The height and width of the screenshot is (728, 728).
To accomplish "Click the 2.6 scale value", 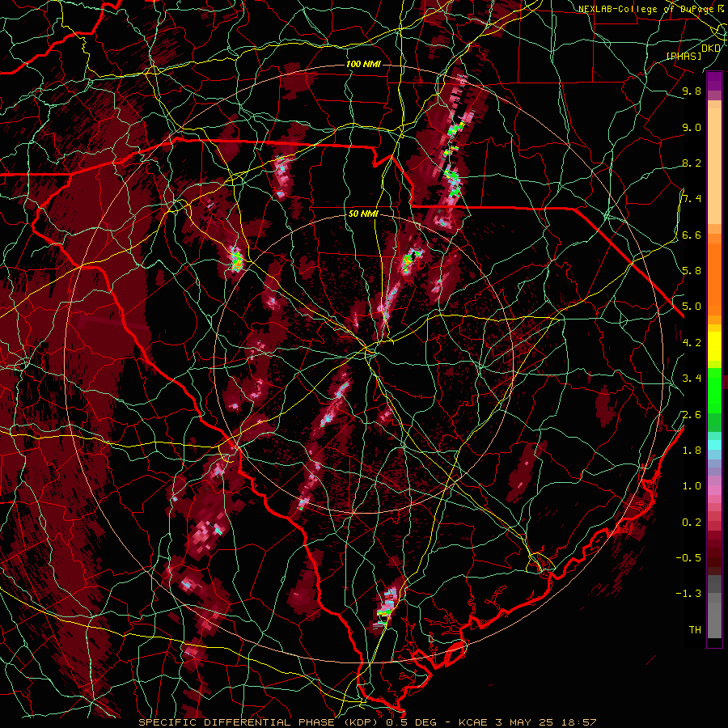I will tap(692, 415).
